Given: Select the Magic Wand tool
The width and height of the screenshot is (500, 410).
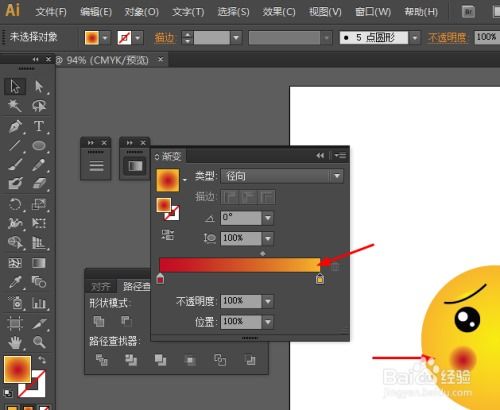Looking at the screenshot, I should tap(15, 106).
